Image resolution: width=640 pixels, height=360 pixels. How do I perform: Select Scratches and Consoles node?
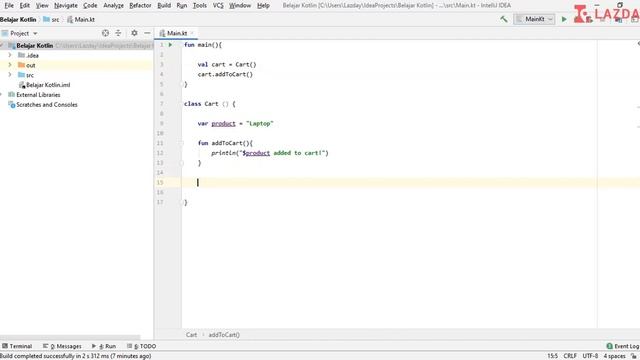(43, 104)
